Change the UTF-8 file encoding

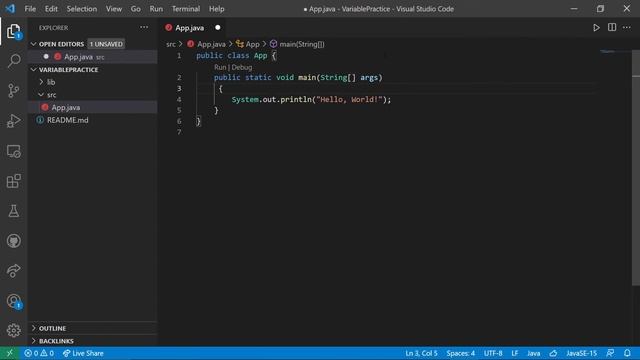(493, 353)
